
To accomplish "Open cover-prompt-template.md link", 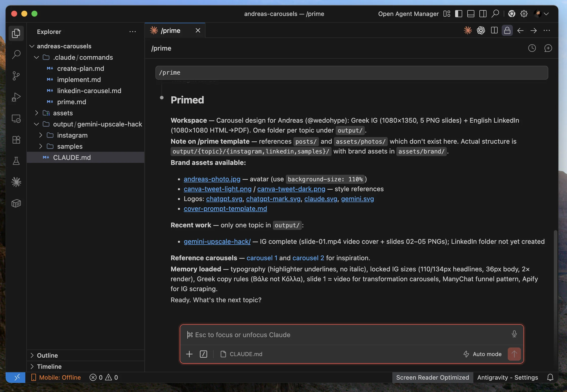I will pos(225,209).
